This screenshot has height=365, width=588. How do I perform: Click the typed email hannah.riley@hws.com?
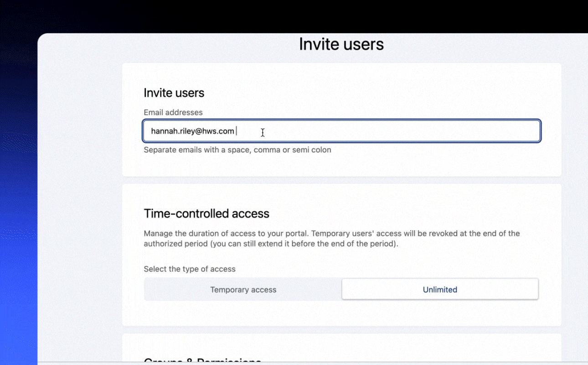point(192,131)
